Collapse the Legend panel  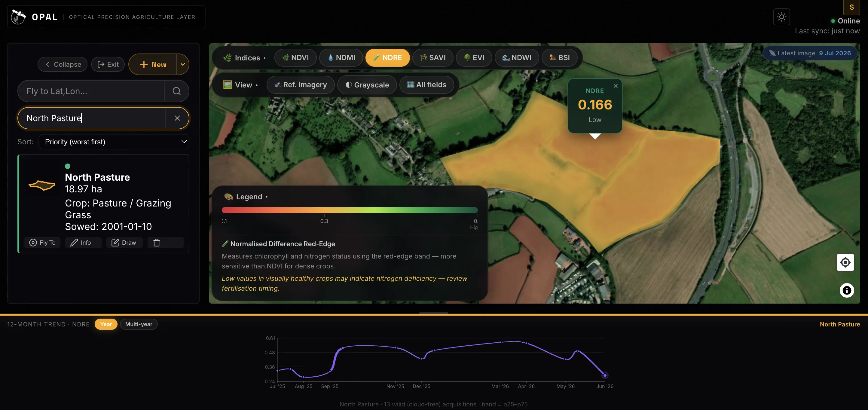point(246,197)
